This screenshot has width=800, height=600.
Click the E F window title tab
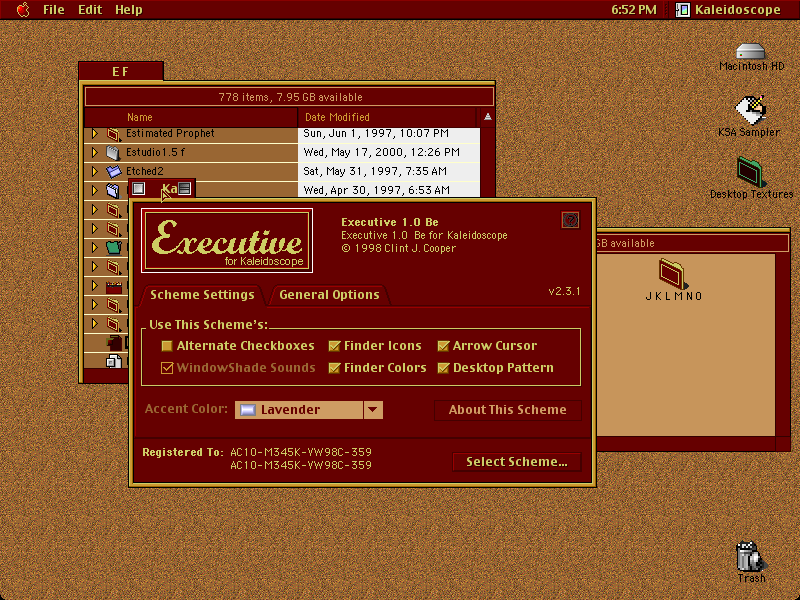coord(121,71)
